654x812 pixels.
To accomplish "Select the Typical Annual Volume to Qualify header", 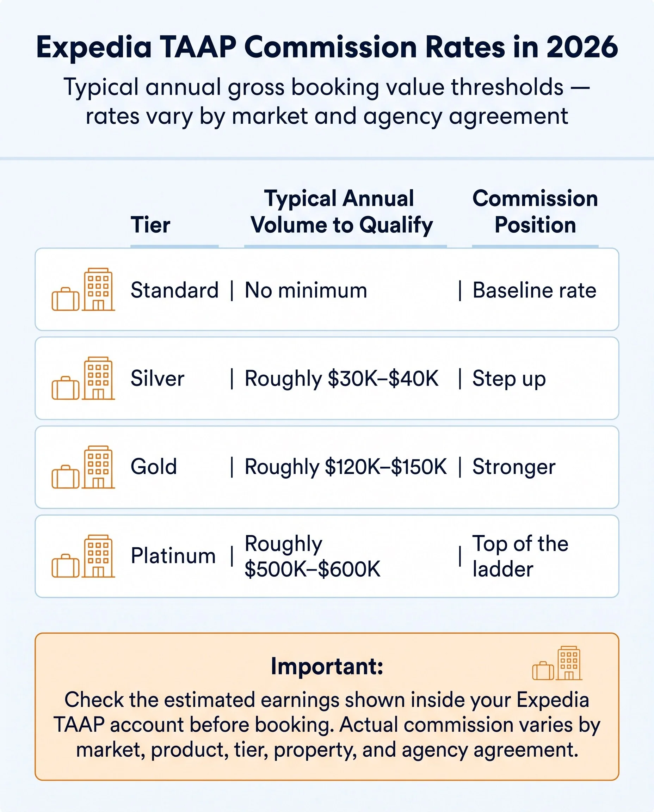I will click(342, 212).
